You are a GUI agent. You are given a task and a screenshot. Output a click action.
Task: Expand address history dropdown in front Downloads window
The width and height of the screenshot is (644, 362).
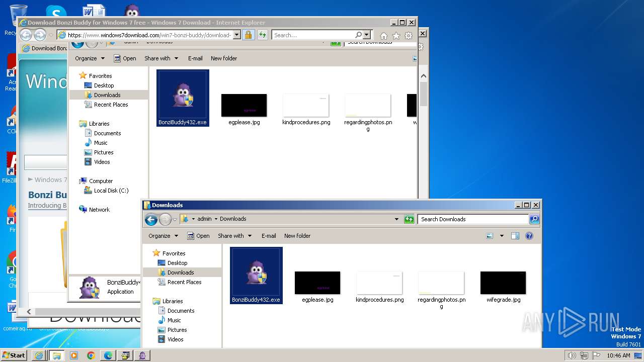[396, 219]
